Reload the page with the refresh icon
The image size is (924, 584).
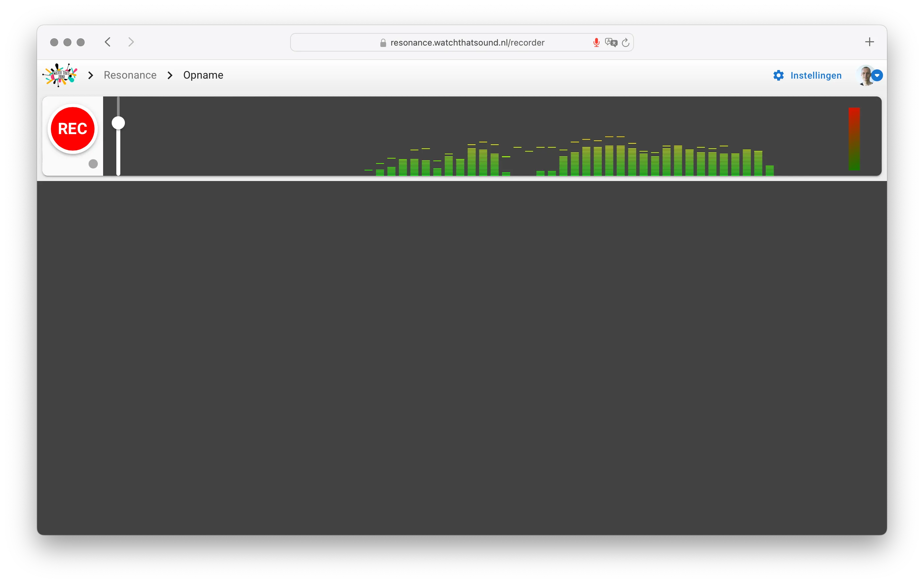click(626, 43)
